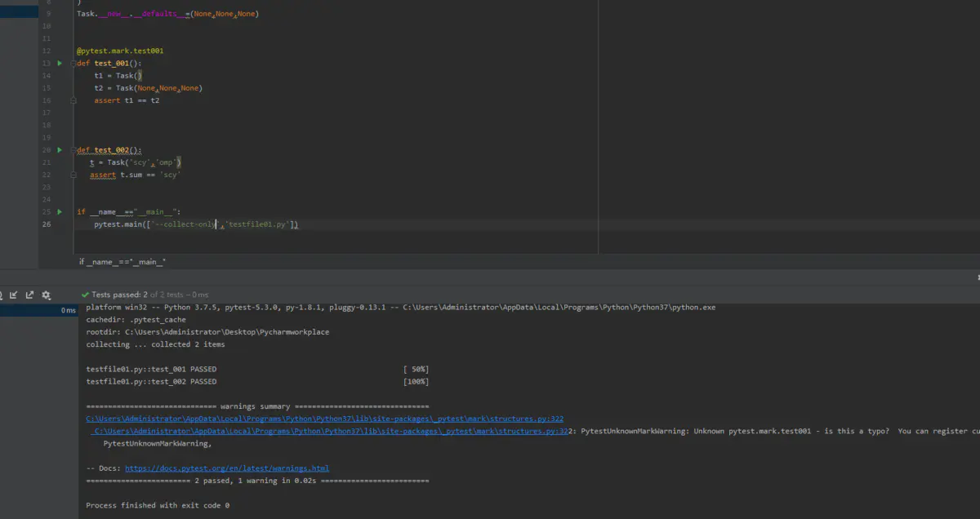This screenshot has height=519, width=980.
Task: Open test runner settings gear
Action: coord(46,295)
